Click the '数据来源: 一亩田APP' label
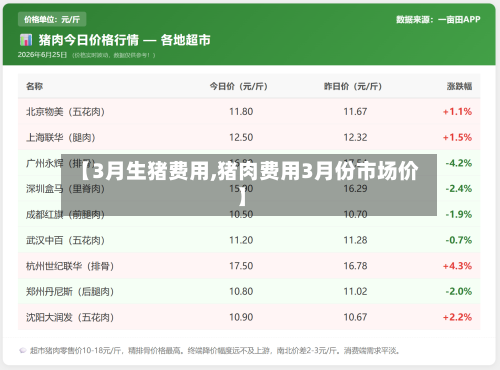This screenshot has height=370, width=500. tap(438, 19)
